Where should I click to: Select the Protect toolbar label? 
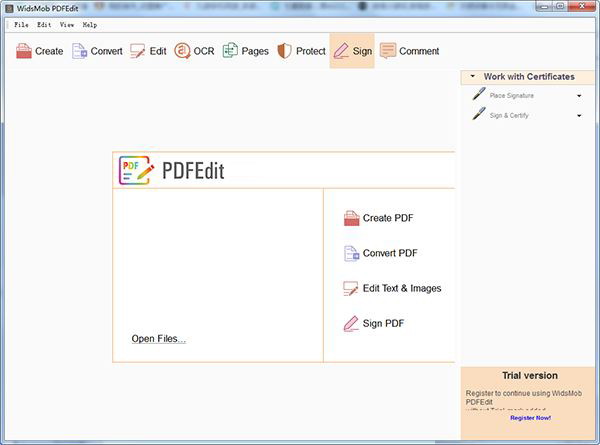[311, 51]
